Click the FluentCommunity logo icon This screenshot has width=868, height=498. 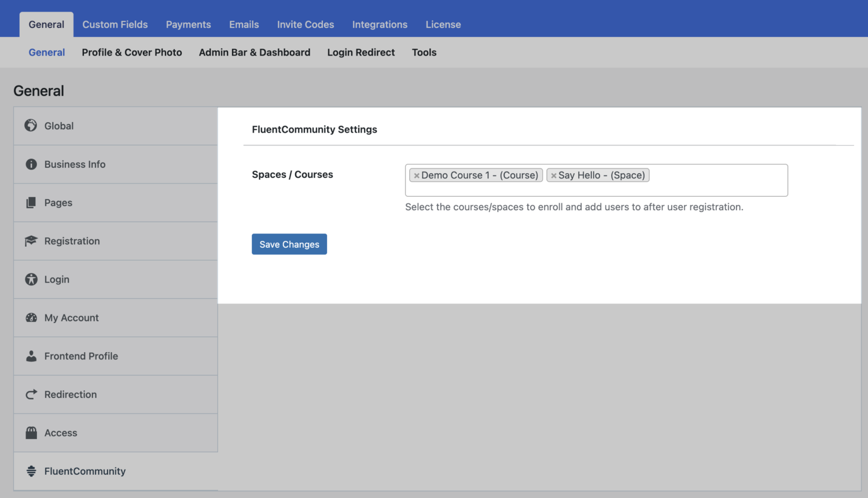(x=31, y=471)
